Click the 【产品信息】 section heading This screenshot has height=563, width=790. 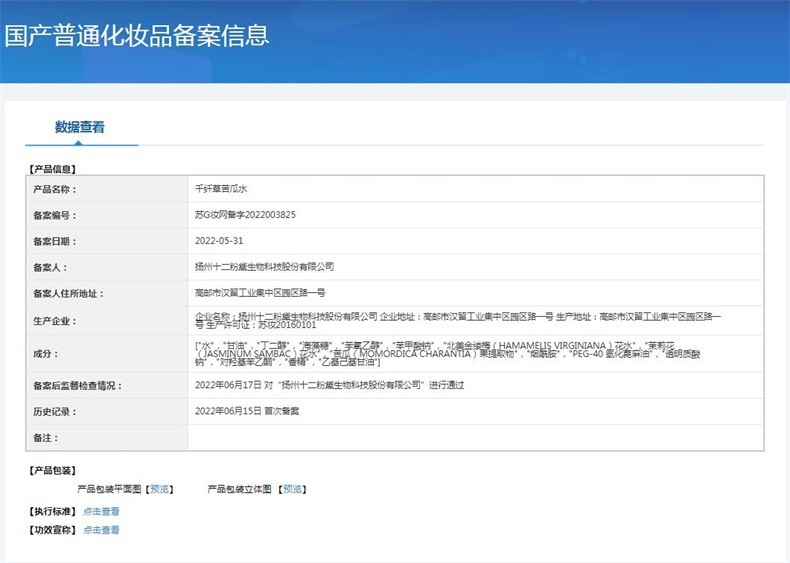[x=52, y=169]
